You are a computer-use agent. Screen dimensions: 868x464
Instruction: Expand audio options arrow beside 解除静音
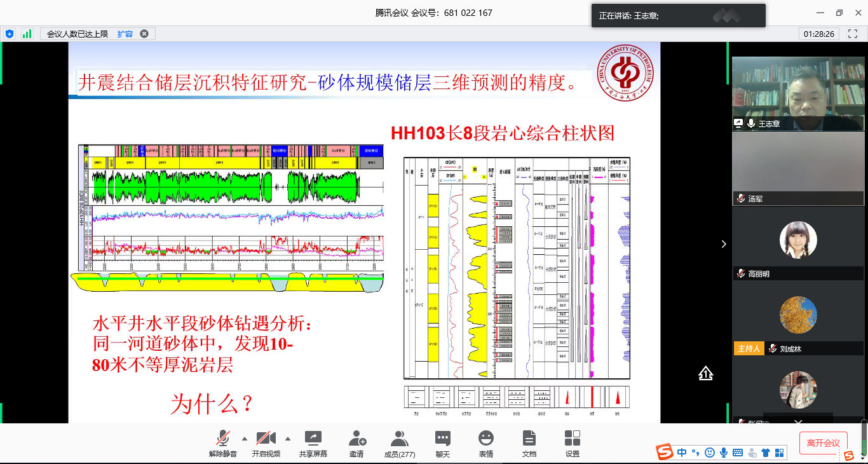[245, 439]
